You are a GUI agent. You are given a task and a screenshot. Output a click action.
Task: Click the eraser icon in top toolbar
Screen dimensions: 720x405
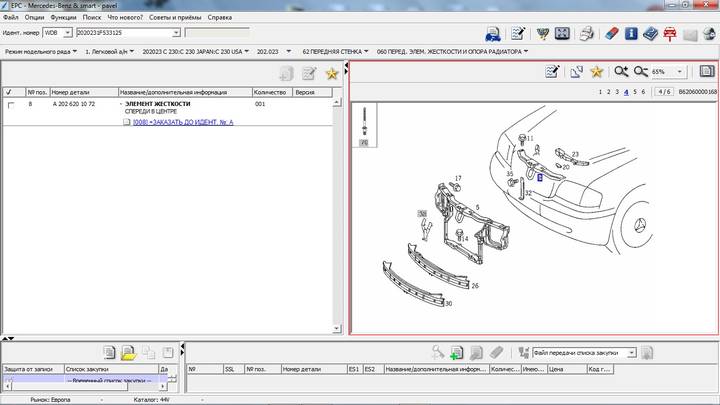point(611,34)
